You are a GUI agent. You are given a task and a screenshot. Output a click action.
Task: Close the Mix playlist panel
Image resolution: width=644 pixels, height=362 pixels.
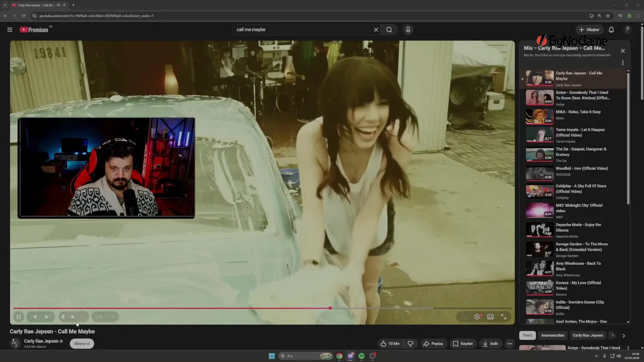point(623,51)
